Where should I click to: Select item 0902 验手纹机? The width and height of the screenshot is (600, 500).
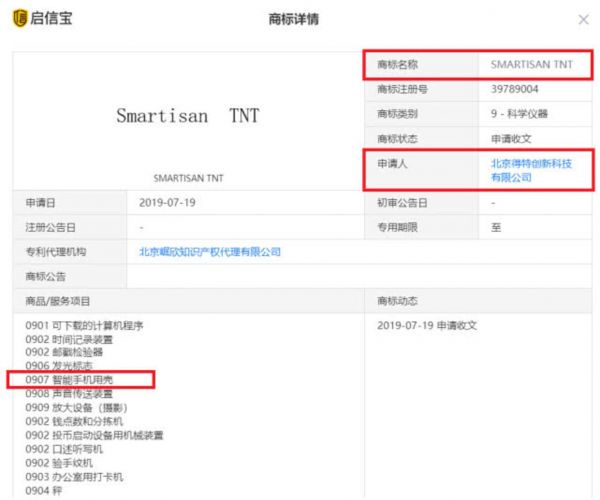click(59, 463)
